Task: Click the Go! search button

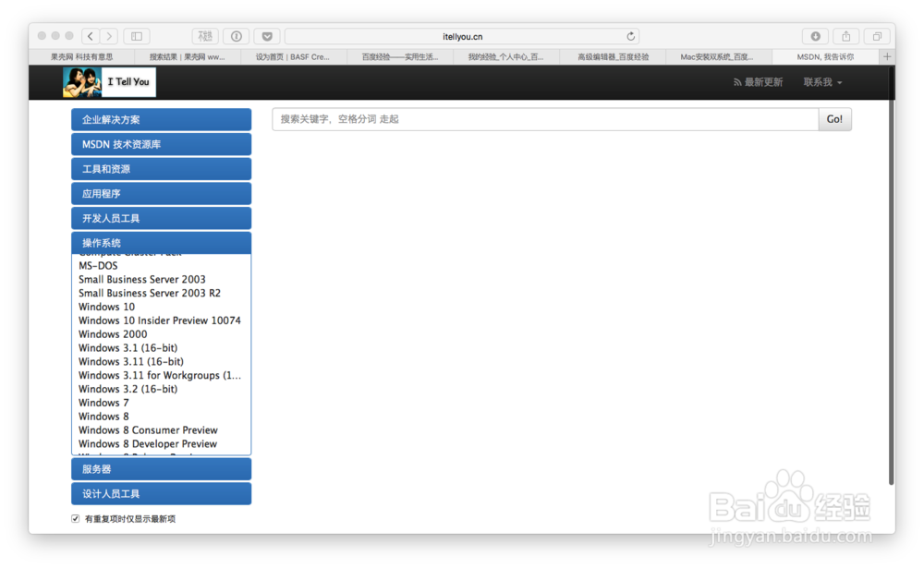Action: [834, 119]
